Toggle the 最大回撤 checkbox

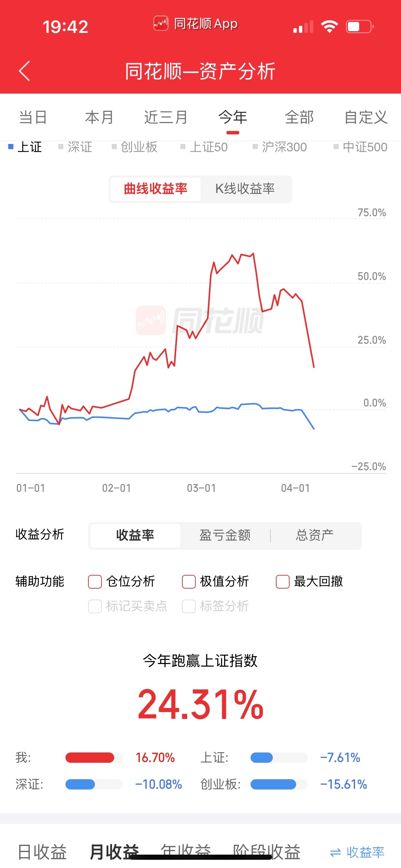[x=283, y=581]
